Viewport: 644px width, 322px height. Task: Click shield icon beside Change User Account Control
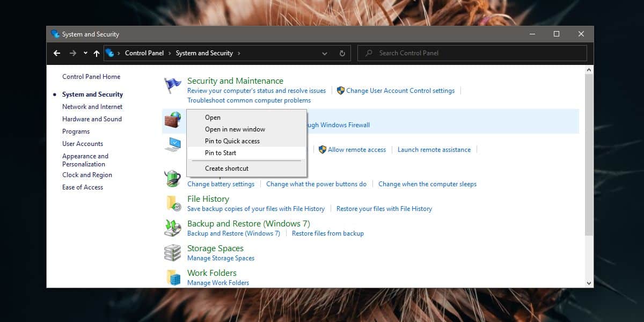(x=340, y=91)
